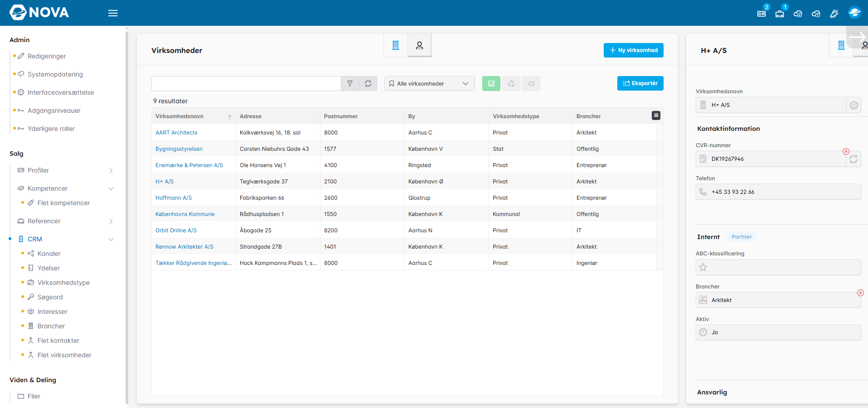Click the cloud download icon
The height and width of the screenshot is (408, 868).
pyautogui.click(x=798, y=14)
